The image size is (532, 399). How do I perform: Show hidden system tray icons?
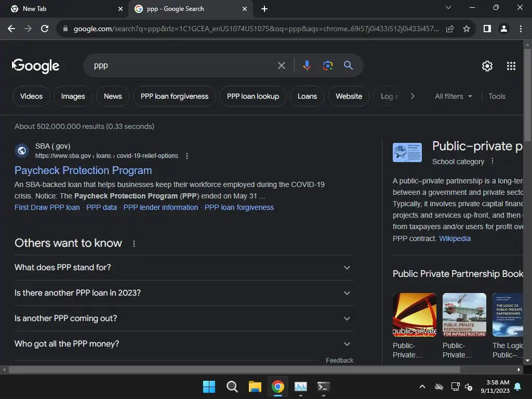pyautogui.click(x=422, y=387)
